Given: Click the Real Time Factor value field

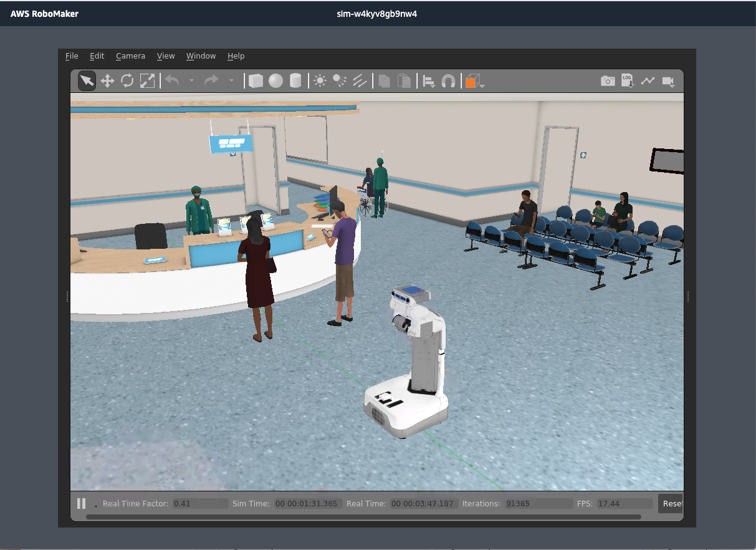Looking at the screenshot, I should [199, 503].
